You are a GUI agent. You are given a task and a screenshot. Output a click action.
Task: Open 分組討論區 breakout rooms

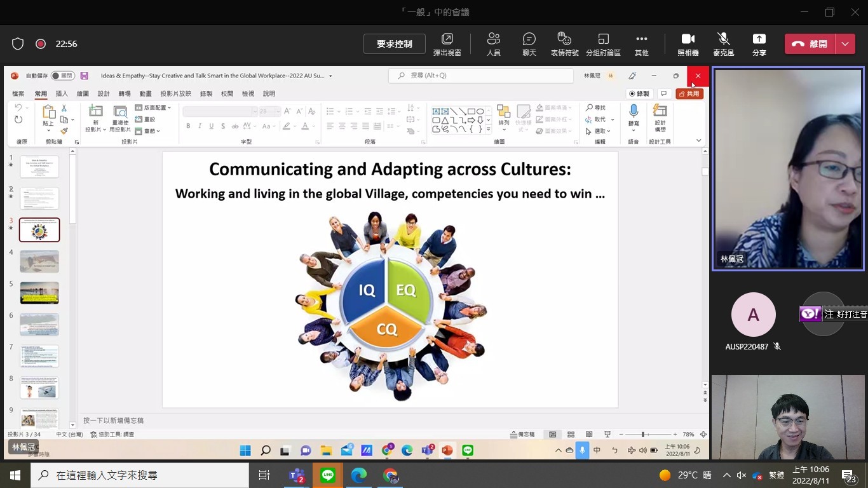[x=603, y=44]
